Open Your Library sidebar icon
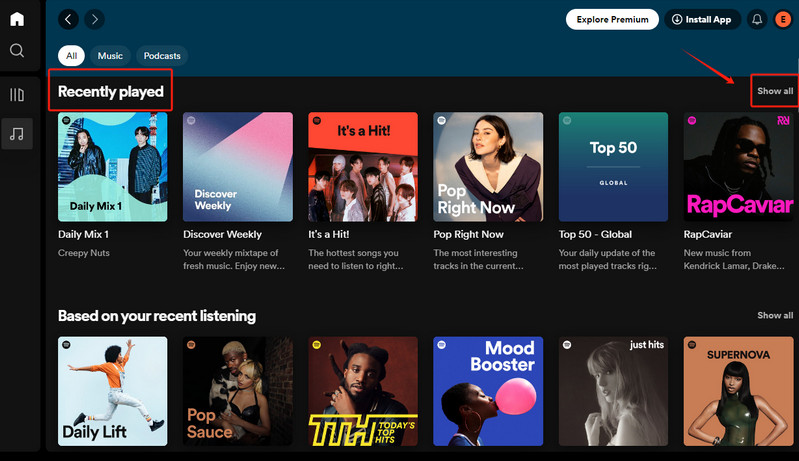Screen dimensions: 799x461 (17, 95)
